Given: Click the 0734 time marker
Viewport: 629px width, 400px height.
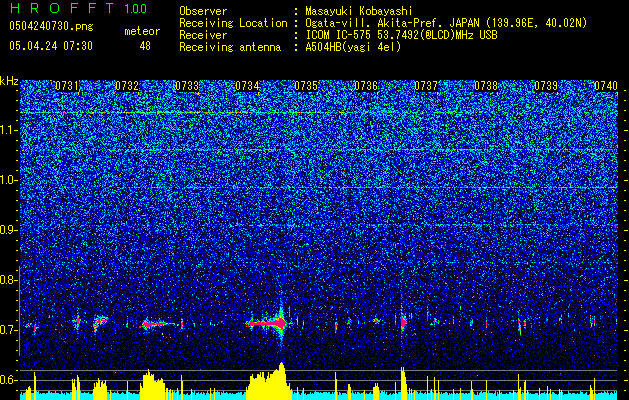Looking at the screenshot, I should [247, 86].
